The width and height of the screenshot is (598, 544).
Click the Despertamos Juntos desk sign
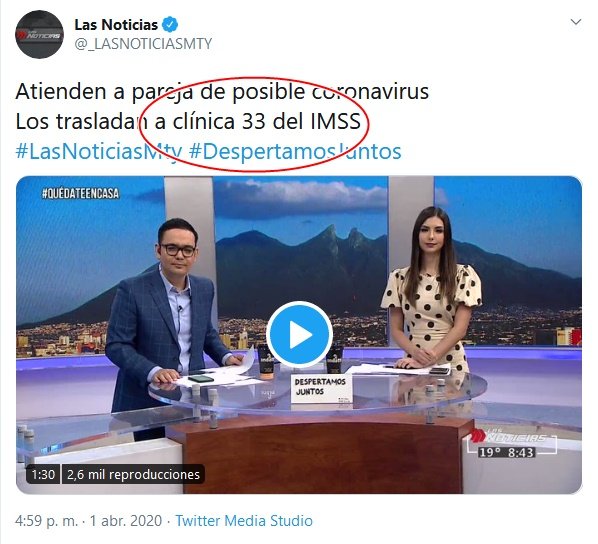tap(321, 388)
